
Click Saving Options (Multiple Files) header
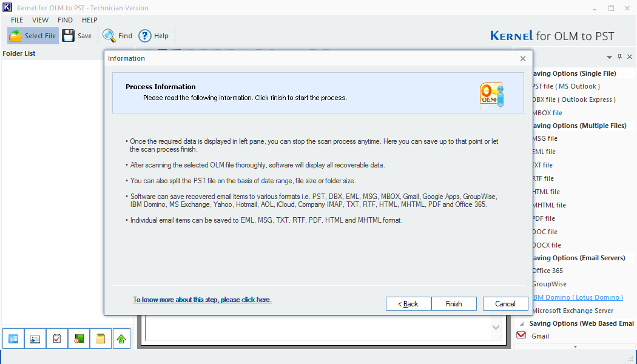[x=580, y=126]
